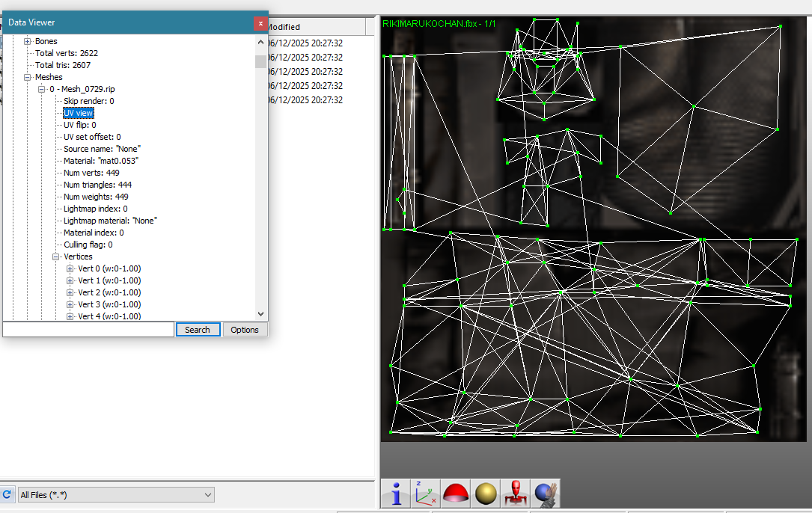Click the Data Viewer search text field
The height and width of the screenshot is (513, 812).
point(88,330)
